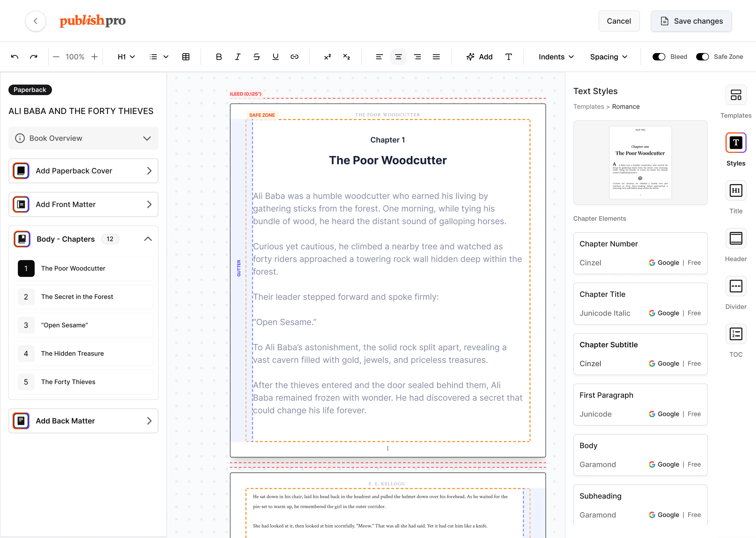Select chapter 5 The Forty Thieves

(83, 382)
